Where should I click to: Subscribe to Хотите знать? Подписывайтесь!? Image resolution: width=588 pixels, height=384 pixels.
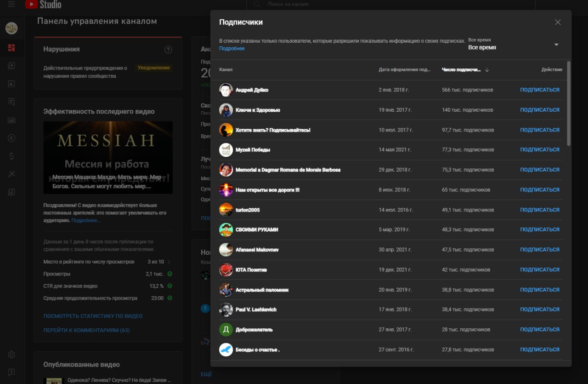(x=540, y=130)
